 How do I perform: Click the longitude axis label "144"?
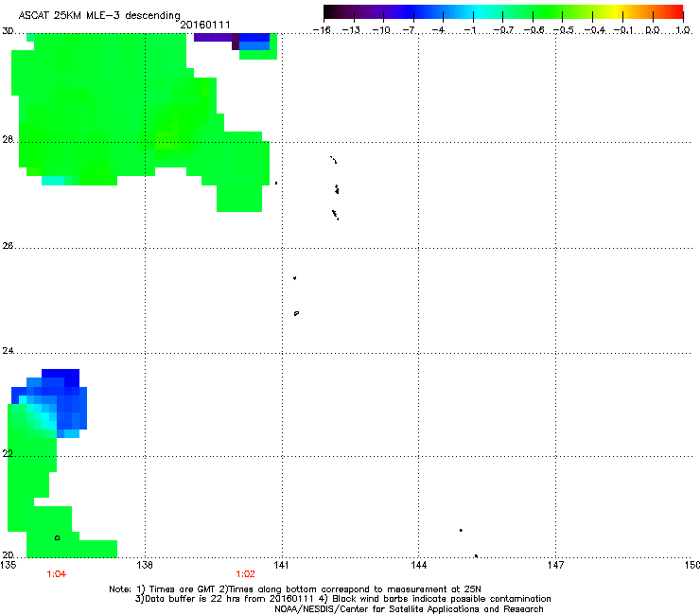click(418, 565)
